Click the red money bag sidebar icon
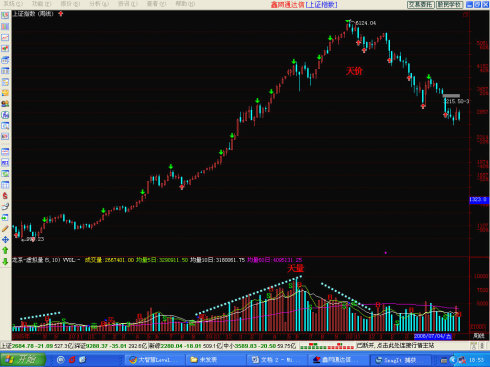 [x=5, y=196]
